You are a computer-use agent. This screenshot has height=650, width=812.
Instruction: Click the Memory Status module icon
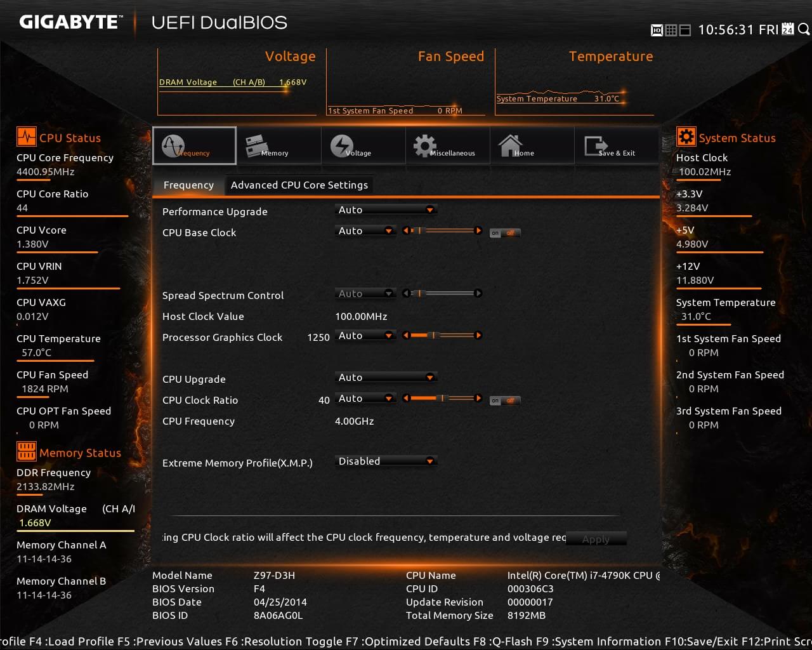tap(27, 451)
